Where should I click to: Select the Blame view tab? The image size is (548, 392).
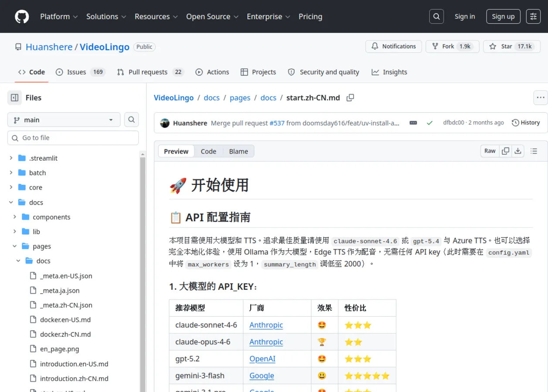tap(238, 151)
